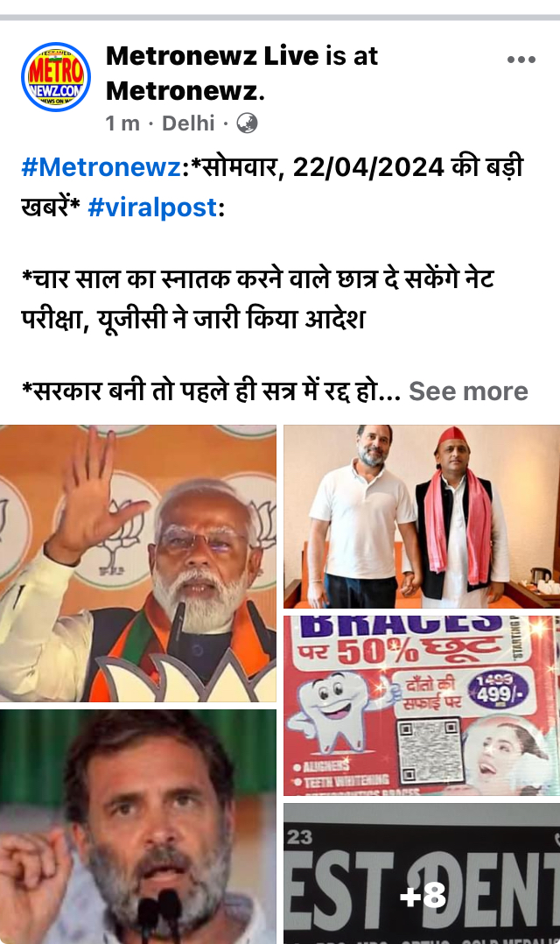Tap the UGC NET exam news line
This screenshot has width=560, height=944.
tap(258, 299)
